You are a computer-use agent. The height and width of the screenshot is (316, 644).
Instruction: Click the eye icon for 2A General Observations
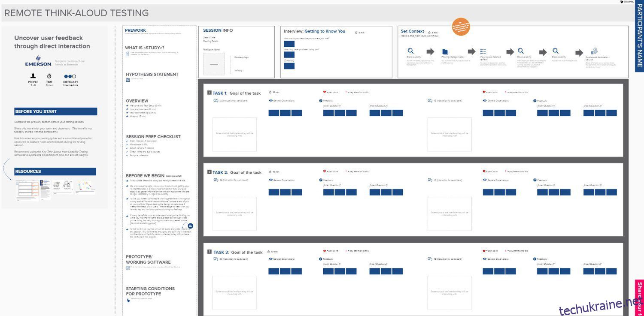click(270, 180)
